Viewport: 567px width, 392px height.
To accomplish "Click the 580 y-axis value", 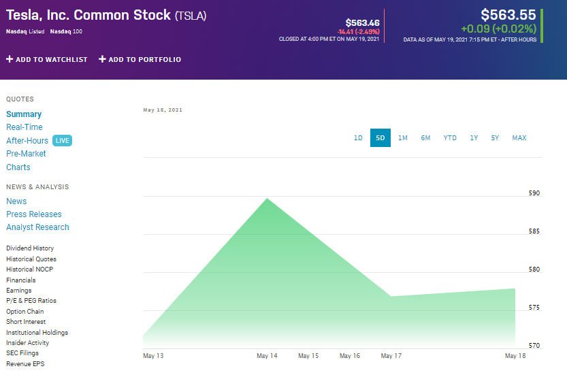I will 534,269.
